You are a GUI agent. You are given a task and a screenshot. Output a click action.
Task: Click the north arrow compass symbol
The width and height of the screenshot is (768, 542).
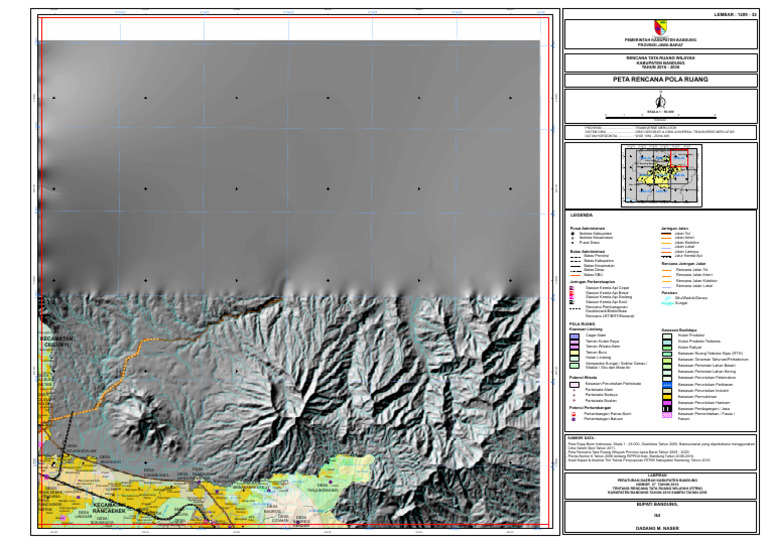point(660,102)
